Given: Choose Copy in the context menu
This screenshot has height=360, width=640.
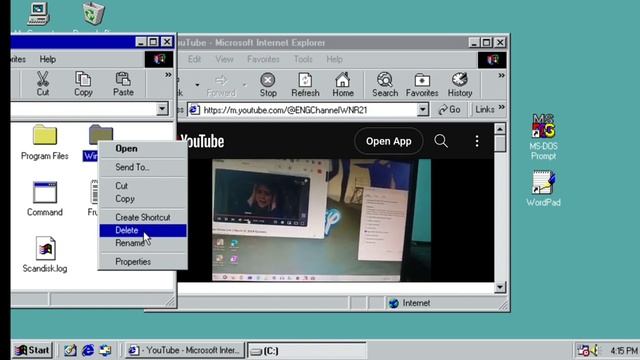Looking at the screenshot, I should click(143, 199).
